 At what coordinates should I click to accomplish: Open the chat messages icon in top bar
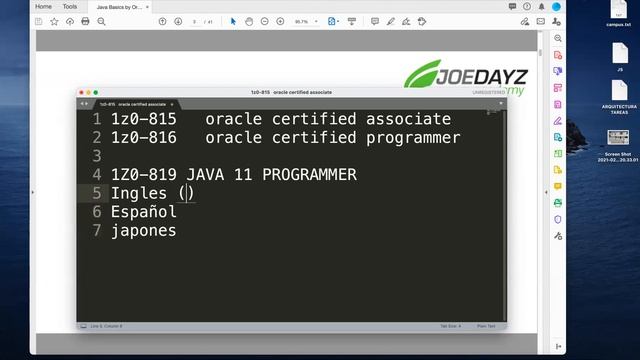[512, 7]
